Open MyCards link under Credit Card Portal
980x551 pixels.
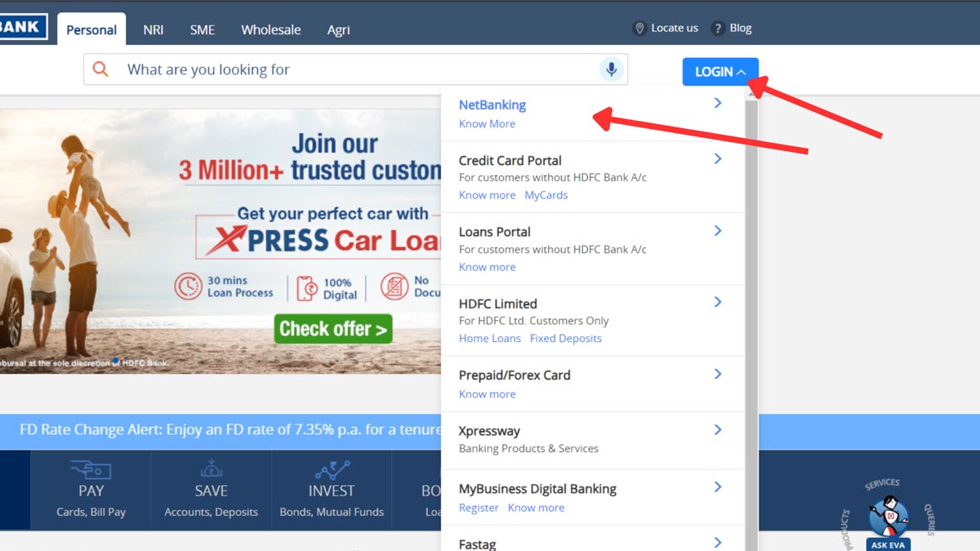546,195
